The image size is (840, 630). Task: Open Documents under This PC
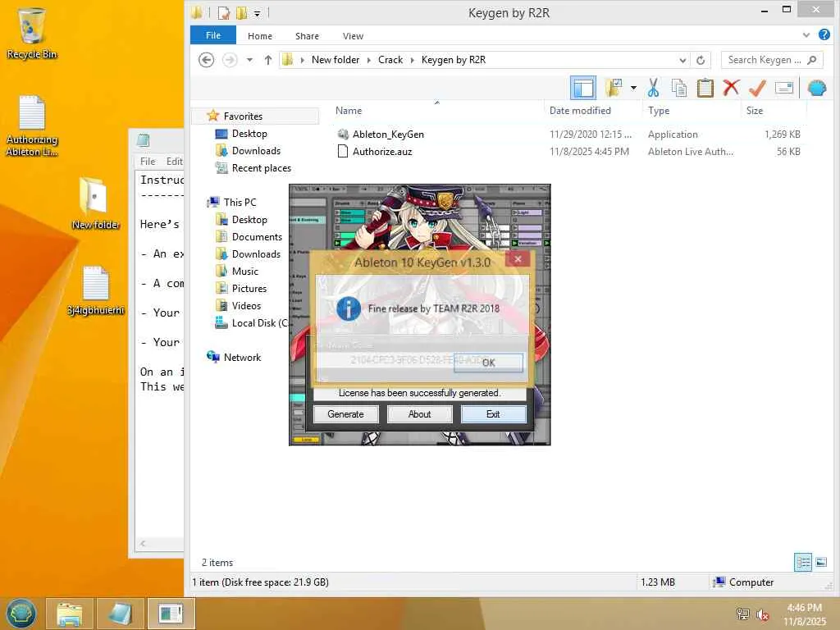tap(257, 237)
